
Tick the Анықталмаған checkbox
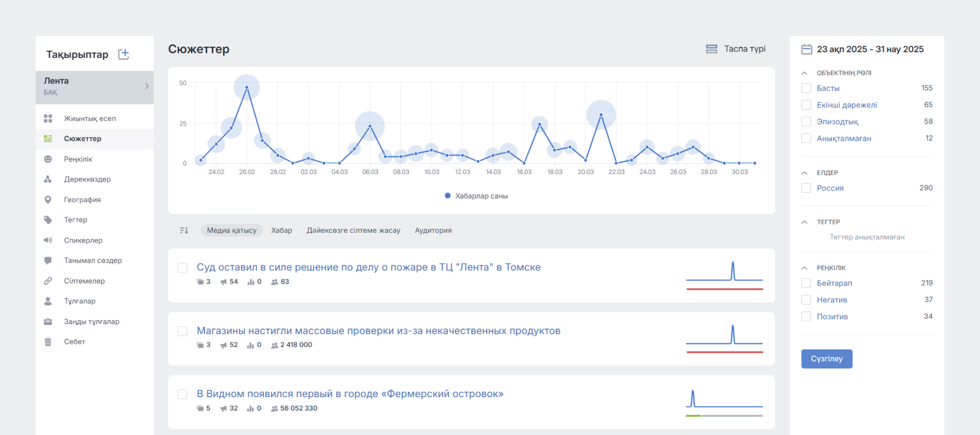point(806,138)
